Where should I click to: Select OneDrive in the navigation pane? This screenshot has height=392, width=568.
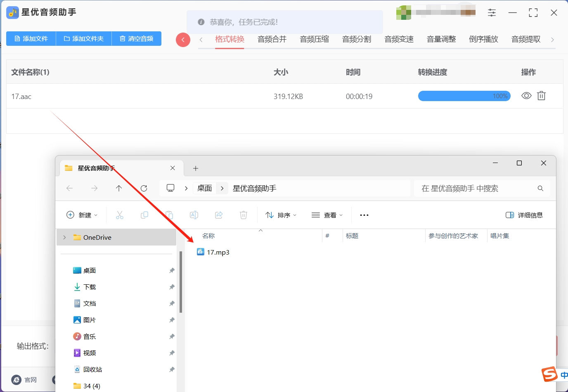click(x=116, y=237)
